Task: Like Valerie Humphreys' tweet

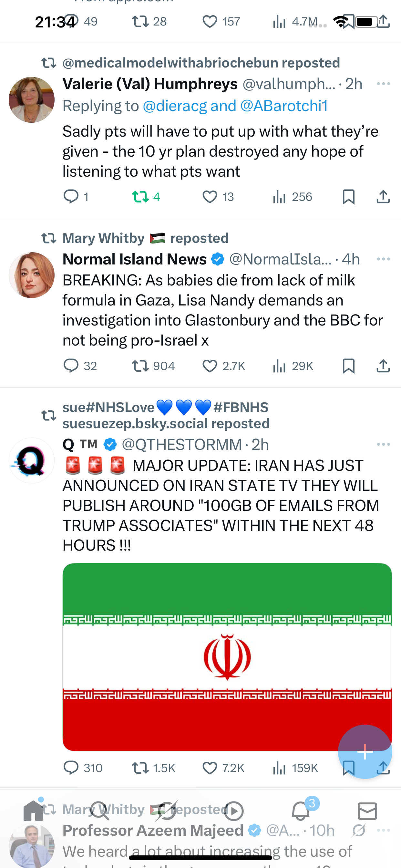Action: [x=218, y=196]
